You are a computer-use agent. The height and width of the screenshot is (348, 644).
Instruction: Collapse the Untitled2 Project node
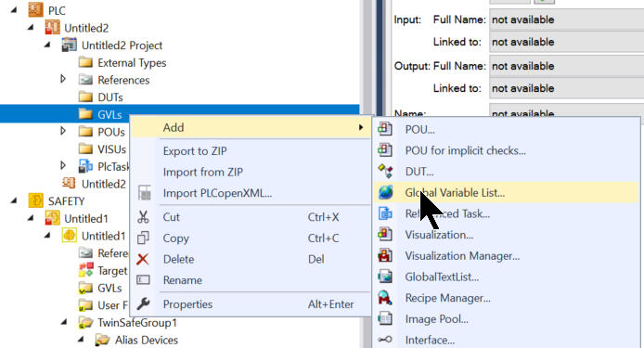point(47,45)
